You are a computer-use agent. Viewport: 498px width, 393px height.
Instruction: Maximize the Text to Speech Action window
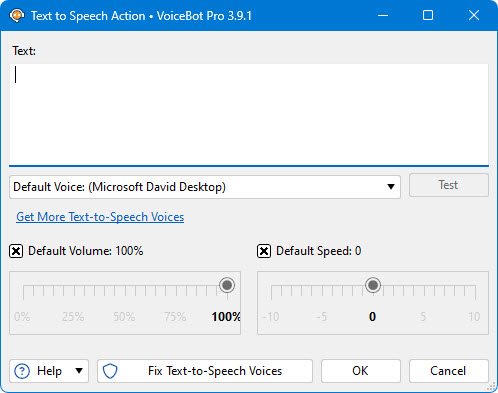tap(428, 15)
